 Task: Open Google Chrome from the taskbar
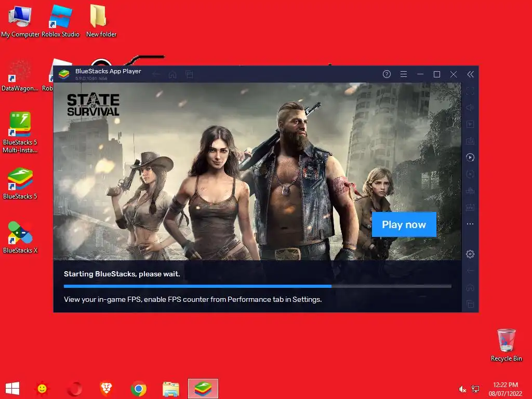click(138, 389)
